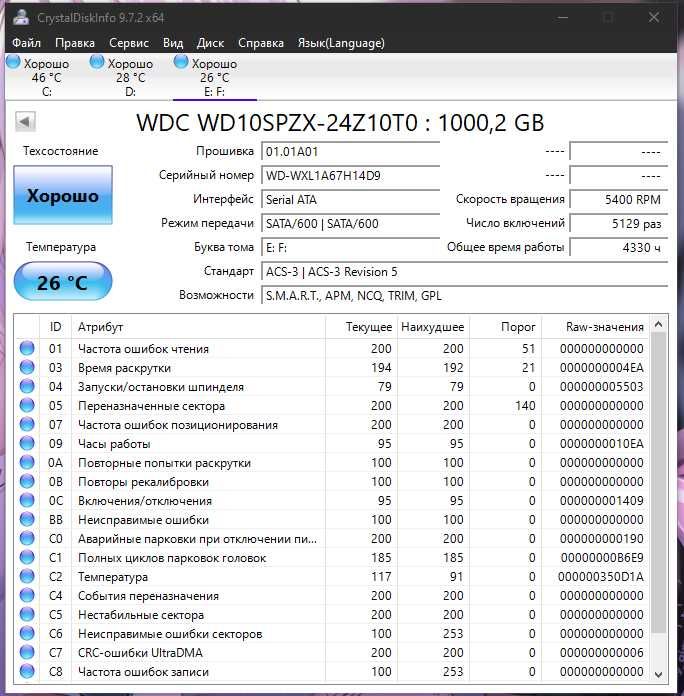Click raw value 000000350D1A of Температура

click(601, 577)
